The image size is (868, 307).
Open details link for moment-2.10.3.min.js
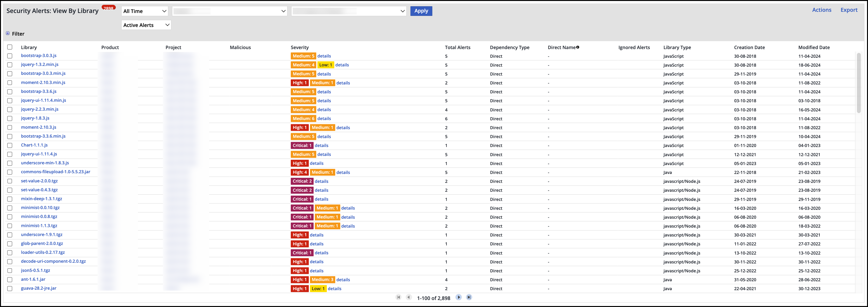[343, 83]
